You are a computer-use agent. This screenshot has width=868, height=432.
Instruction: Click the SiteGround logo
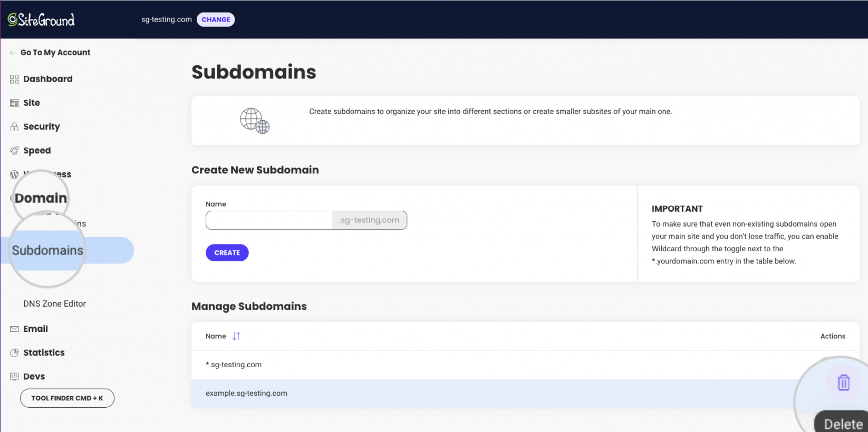[x=41, y=20]
